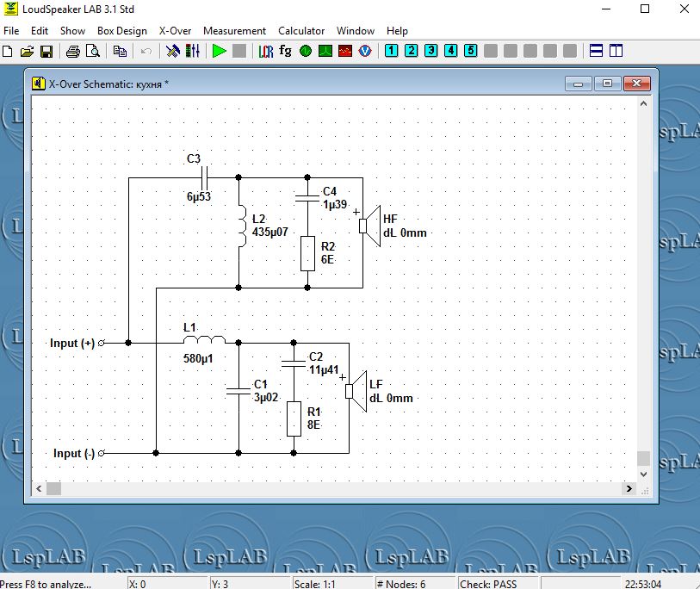Screen dimensions: 700x589
Task: Print using the printer toolbar icon
Action: click(73, 51)
